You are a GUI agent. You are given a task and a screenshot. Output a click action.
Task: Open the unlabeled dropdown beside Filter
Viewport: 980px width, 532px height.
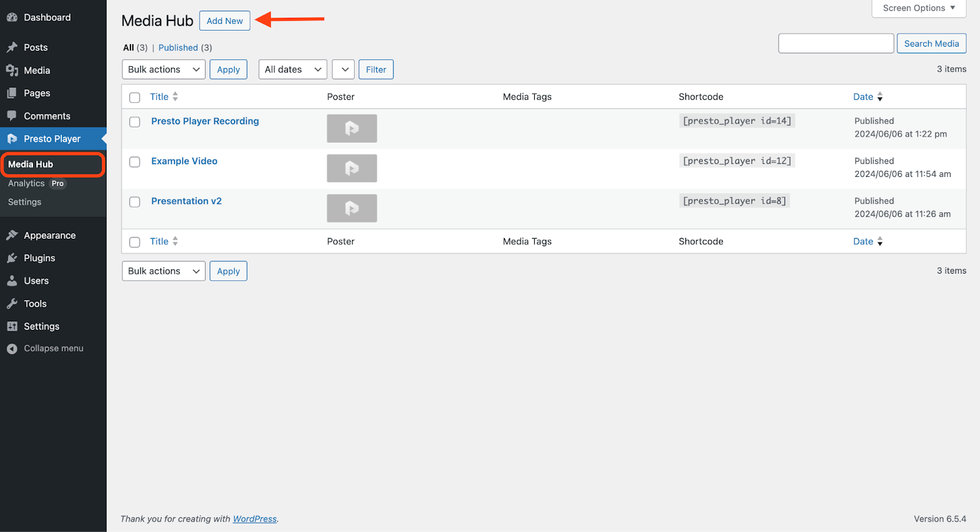343,69
